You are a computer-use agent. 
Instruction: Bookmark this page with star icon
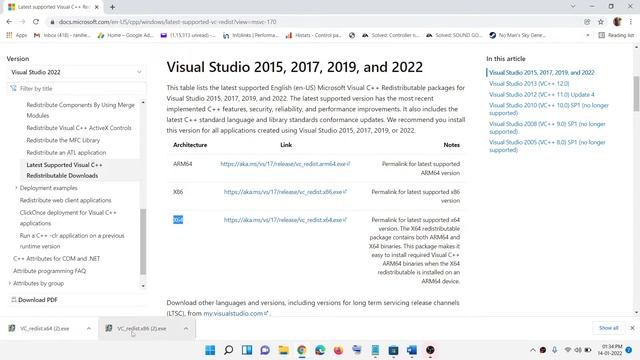click(601, 22)
